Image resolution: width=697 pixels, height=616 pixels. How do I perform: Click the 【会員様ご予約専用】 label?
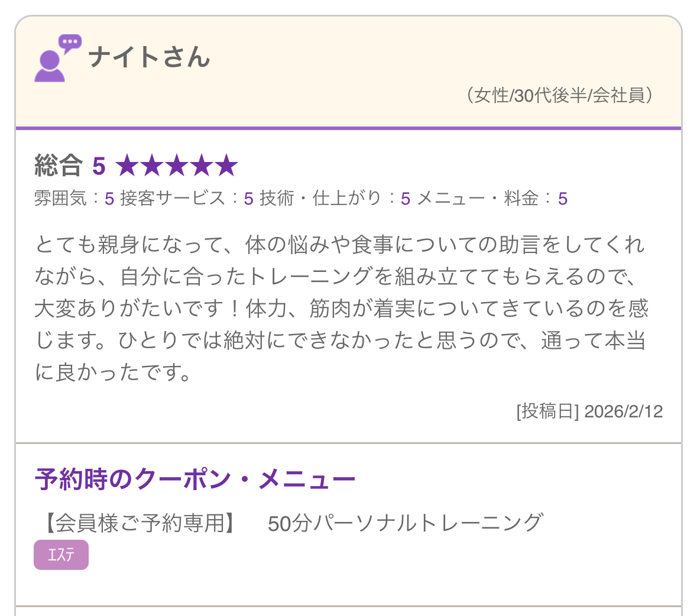coord(140,523)
